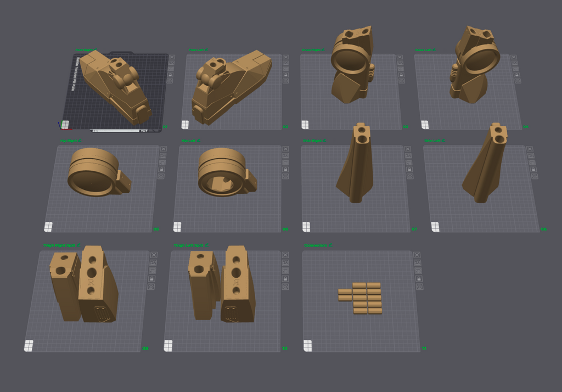Arrange objects on Knee Right plate
Image resolution: width=562 pixels, height=392 pixels.
401,69
